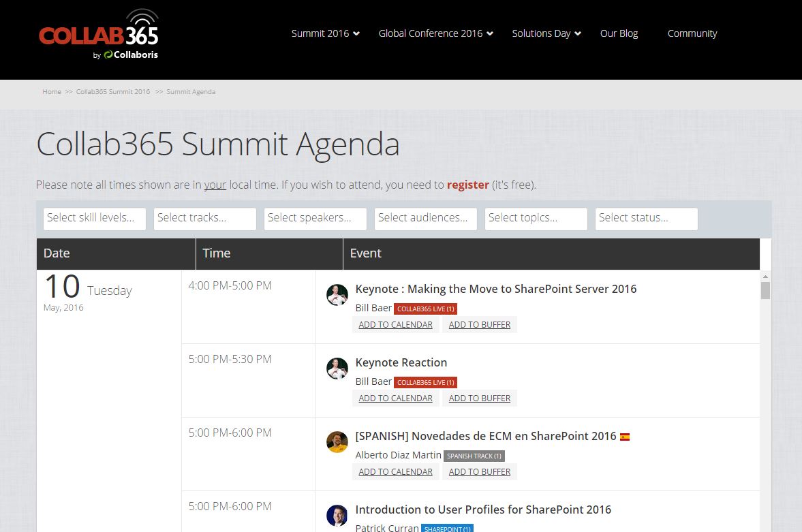Open the Our Blog menu item
Screen dimensions: 802x532
619,33
